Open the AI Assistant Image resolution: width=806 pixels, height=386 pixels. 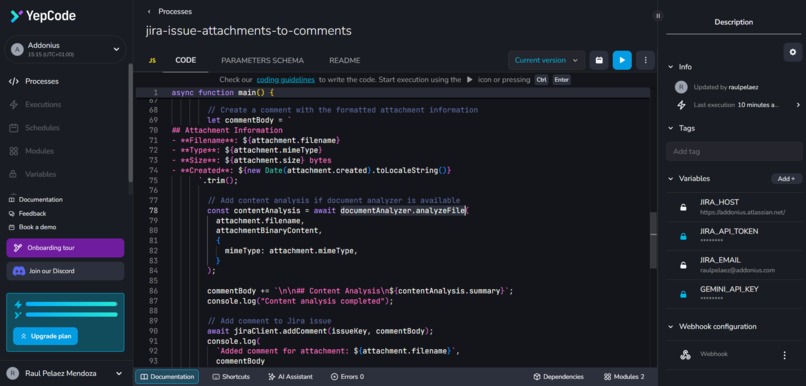290,377
